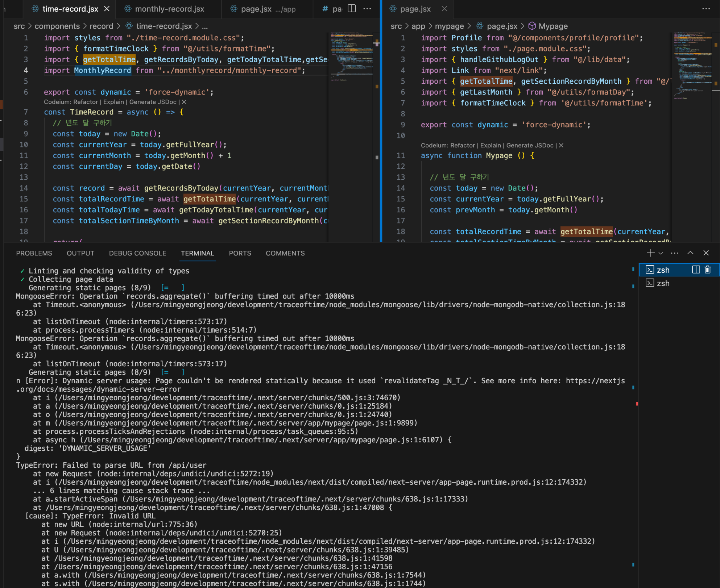Click Generate JSDoc link above Mypage
This screenshot has height=588, width=720.
[530, 145]
